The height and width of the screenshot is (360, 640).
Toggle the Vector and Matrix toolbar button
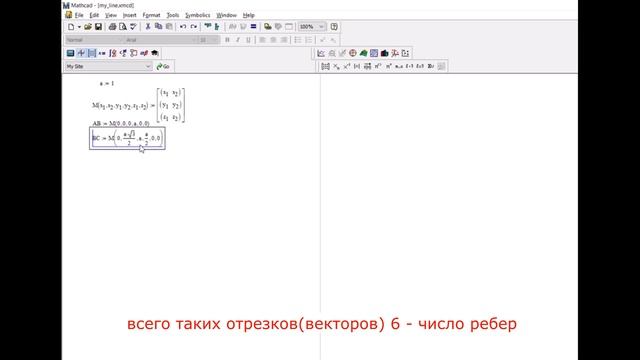[x=91, y=53]
